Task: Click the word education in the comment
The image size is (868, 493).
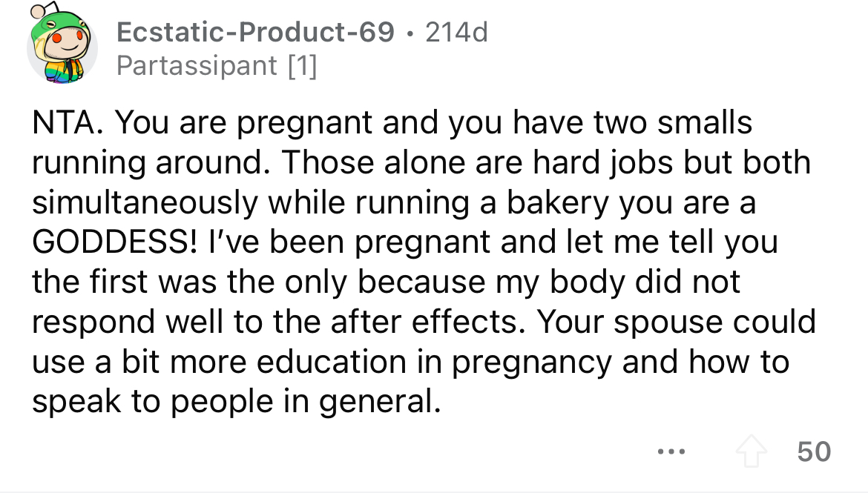Action: tap(307, 363)
